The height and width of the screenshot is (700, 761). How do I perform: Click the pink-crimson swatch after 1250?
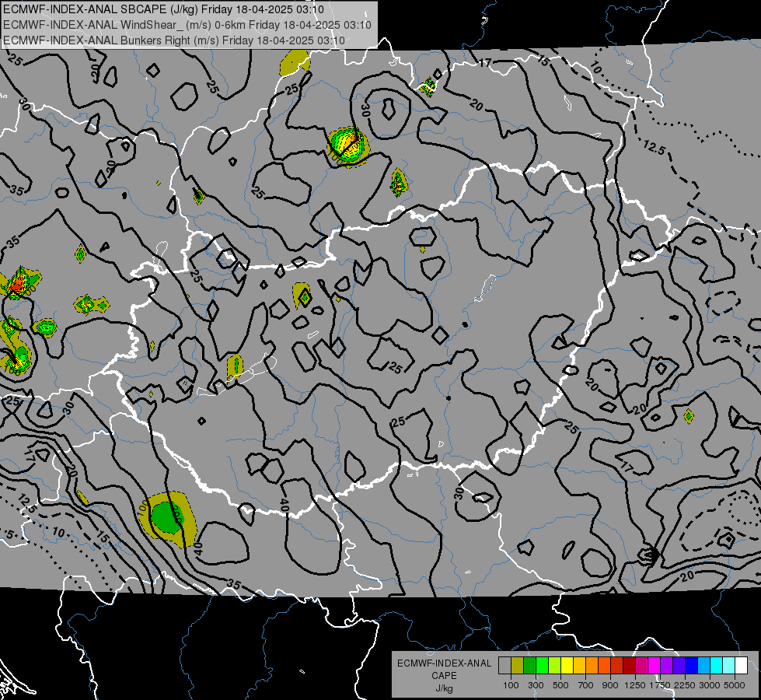pos(641,666)
